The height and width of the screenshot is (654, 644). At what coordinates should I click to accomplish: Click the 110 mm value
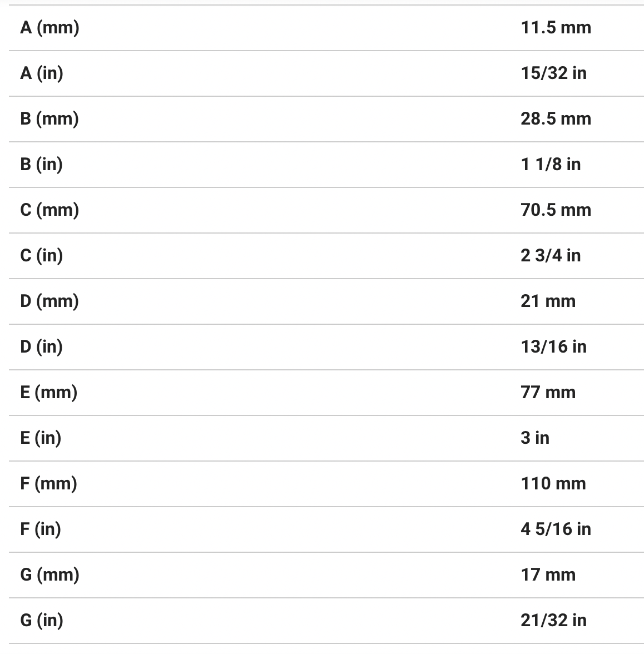tap(553, 483)
